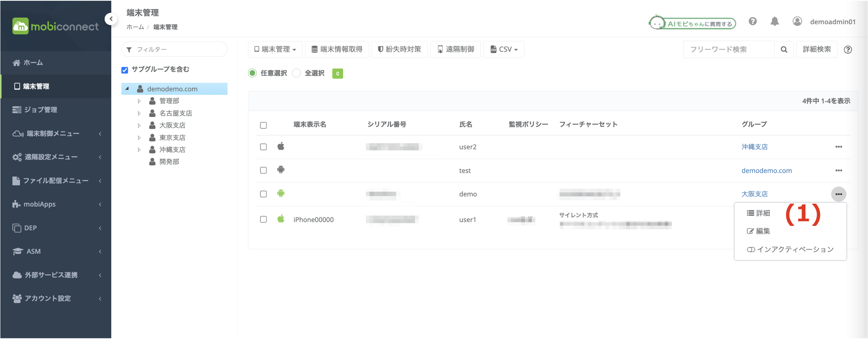Open 端末管理 in the sidebar

[x=56, y=86]
